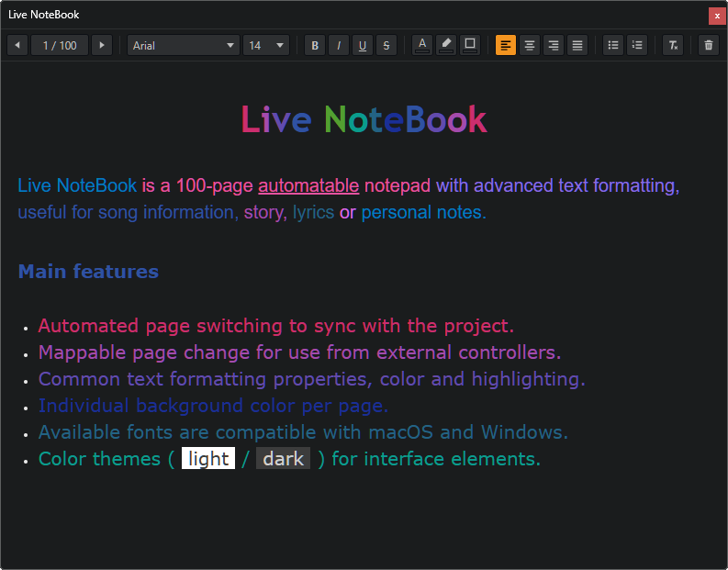The width and height of the screenshot is (728, 570).
Task: Click the 'Main features' heading
Action: [88, 272]
